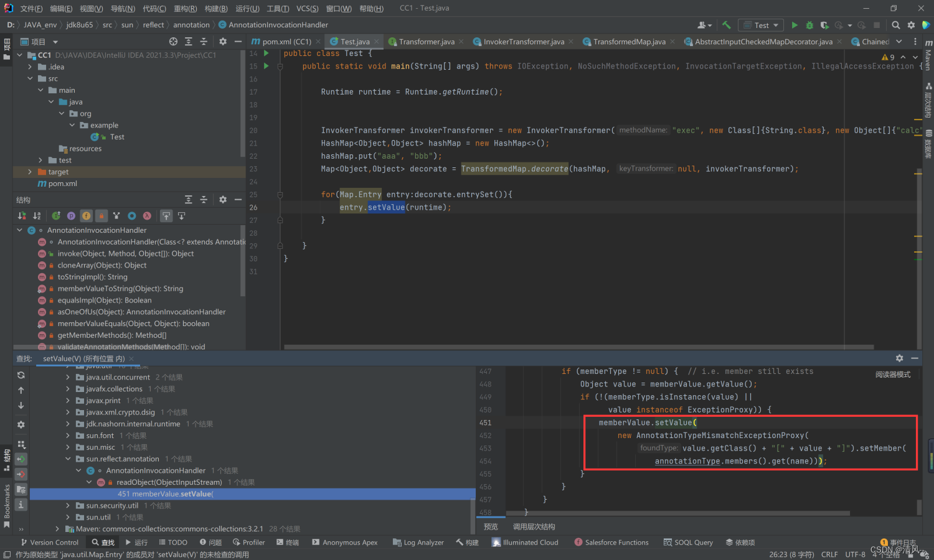Screen dimensions: 934x560
Task: Open Search Everywhere magnifier in toolbar
Action: pyautogui.click(x=896, y=25)
